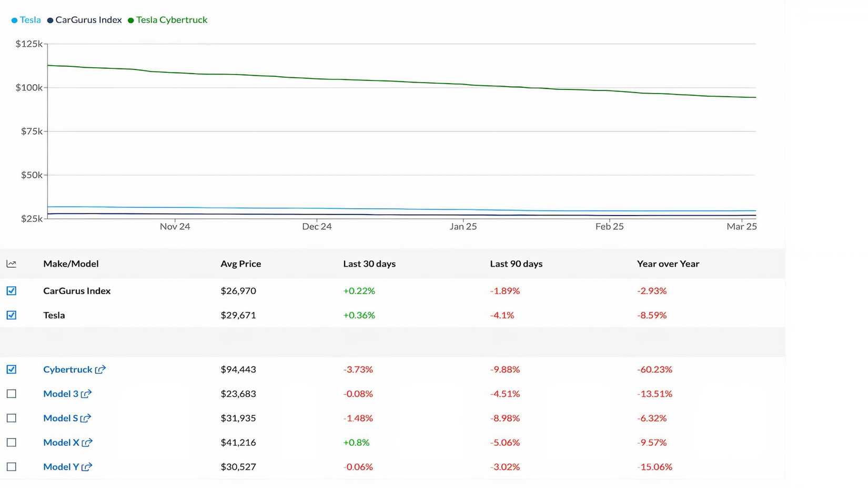Click Model X average price $41,216
Image resolution: width=868 pixels, height=488 pixels.
(x=238, y=443)
